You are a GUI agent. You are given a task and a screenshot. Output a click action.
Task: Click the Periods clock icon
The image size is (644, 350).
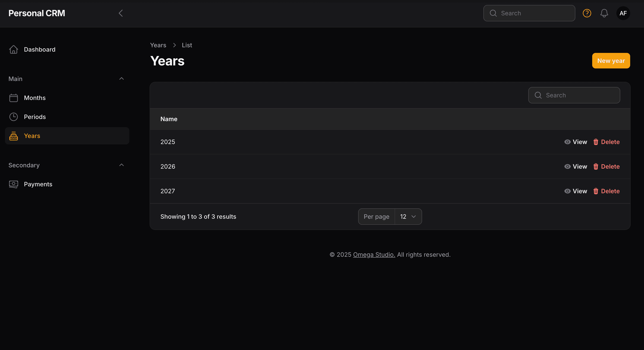(14, 117)
